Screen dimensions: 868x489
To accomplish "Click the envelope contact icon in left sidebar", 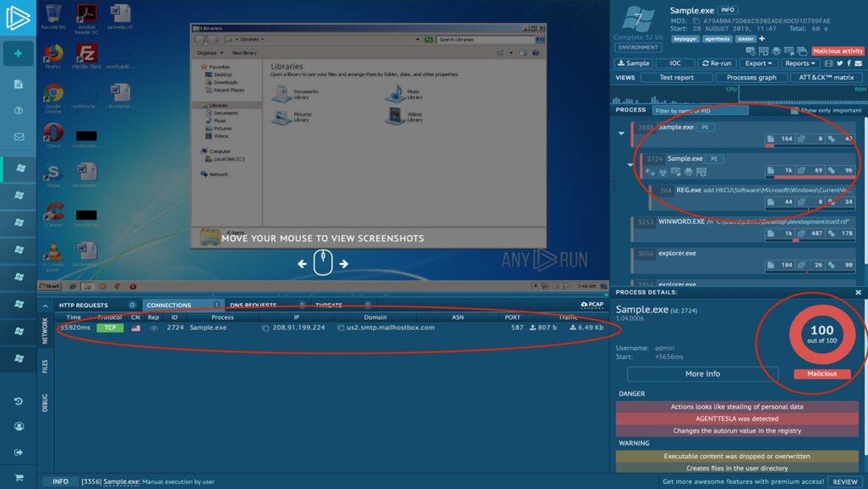I will click(x=18, y=136).
